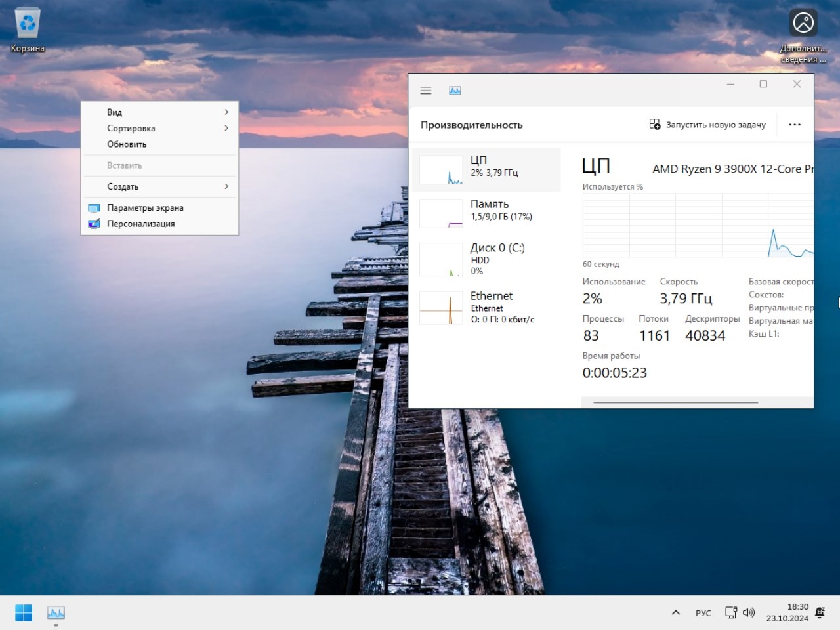The width and height of the screenshot is (840, 630).
Task: Click the Performance icon in the Task Manager header
Action: (455, 91)
